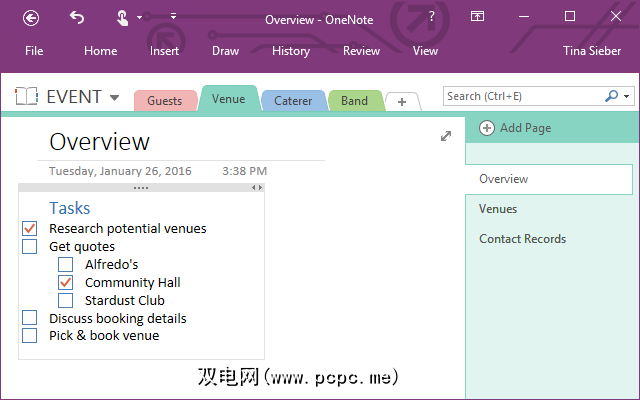Minimize the OneNote window
The width and height of the screenshot is (640, 400).
(x=524, y=16)
